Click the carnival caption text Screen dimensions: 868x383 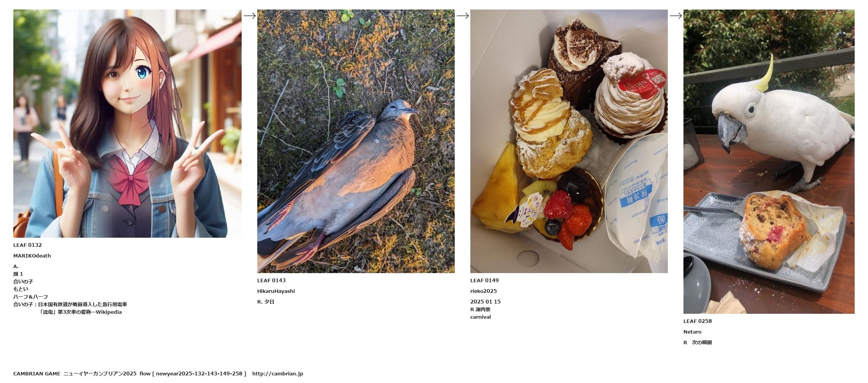point(481,317)
